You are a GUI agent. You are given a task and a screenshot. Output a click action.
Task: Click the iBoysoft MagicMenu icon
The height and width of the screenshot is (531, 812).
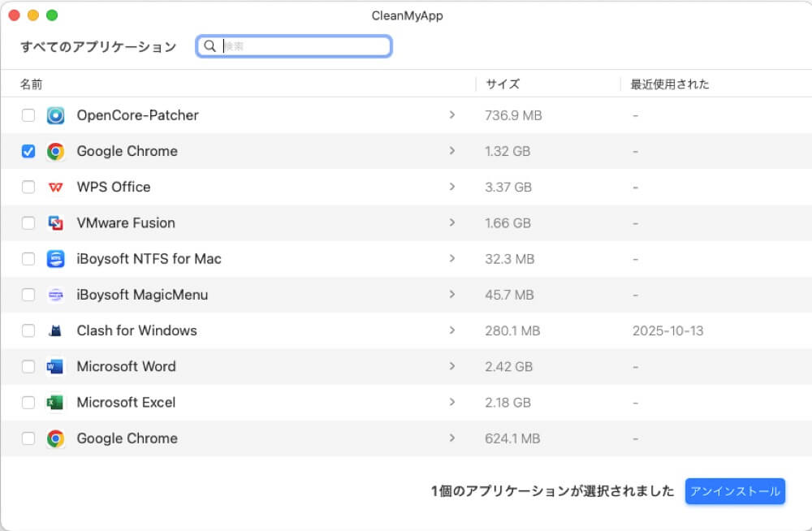(x=55, y=295)
